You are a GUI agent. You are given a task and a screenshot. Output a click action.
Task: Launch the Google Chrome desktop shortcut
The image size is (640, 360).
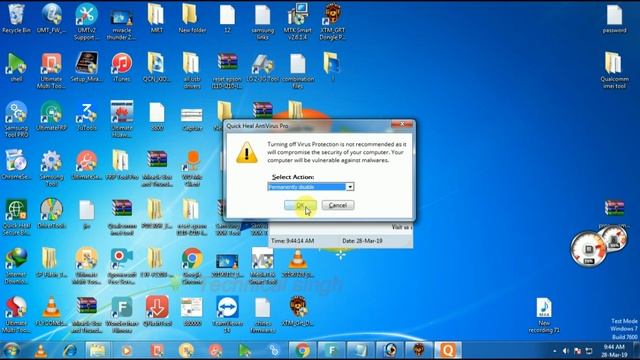click(x=192, y=266)
